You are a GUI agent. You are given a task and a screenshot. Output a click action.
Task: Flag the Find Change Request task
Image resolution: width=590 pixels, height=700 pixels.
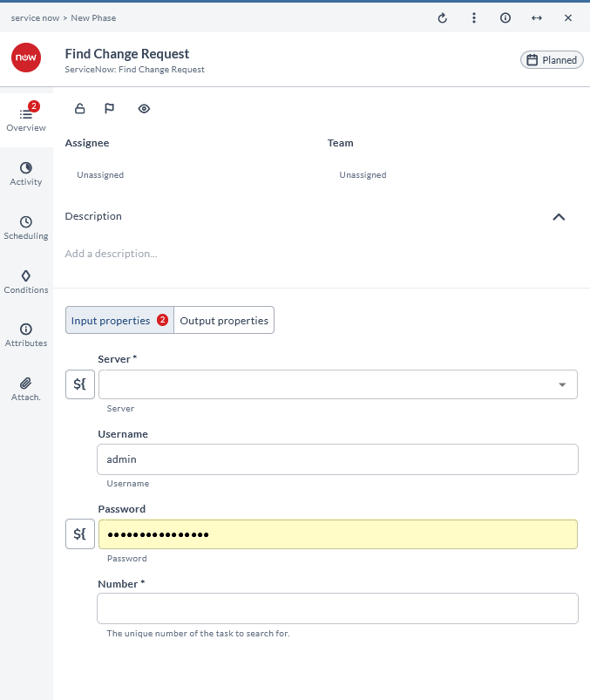coord(109,108)
